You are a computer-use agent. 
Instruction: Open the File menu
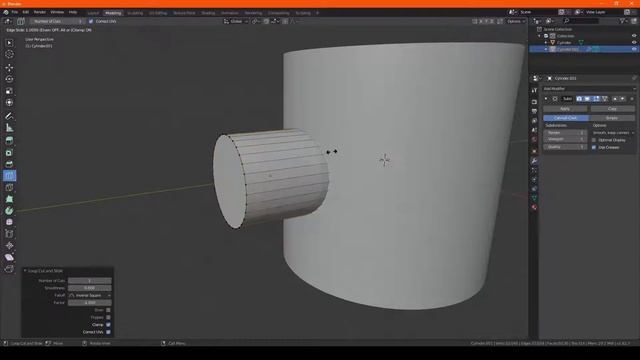point(15,12)
